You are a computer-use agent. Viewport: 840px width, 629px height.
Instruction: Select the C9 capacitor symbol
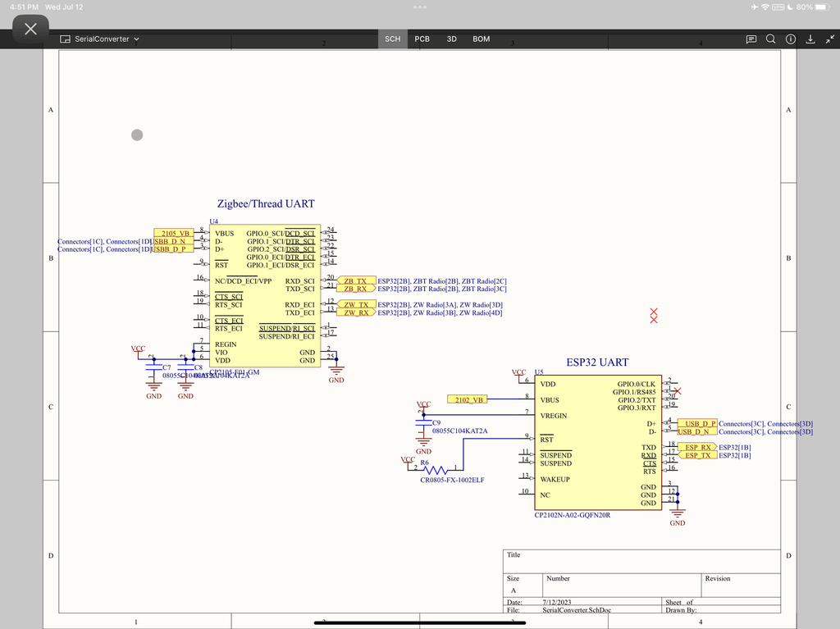tap(423, 422)
